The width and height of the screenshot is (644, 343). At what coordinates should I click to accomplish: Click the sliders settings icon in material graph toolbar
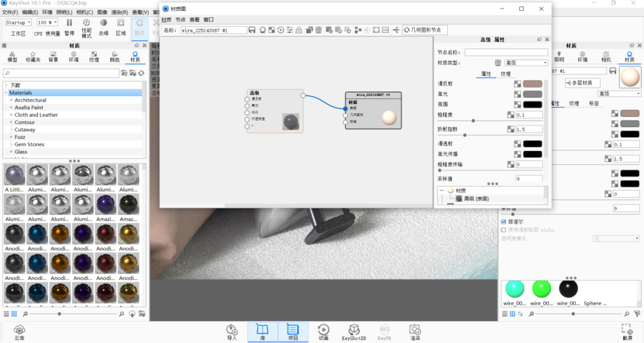tap(290, 30)
